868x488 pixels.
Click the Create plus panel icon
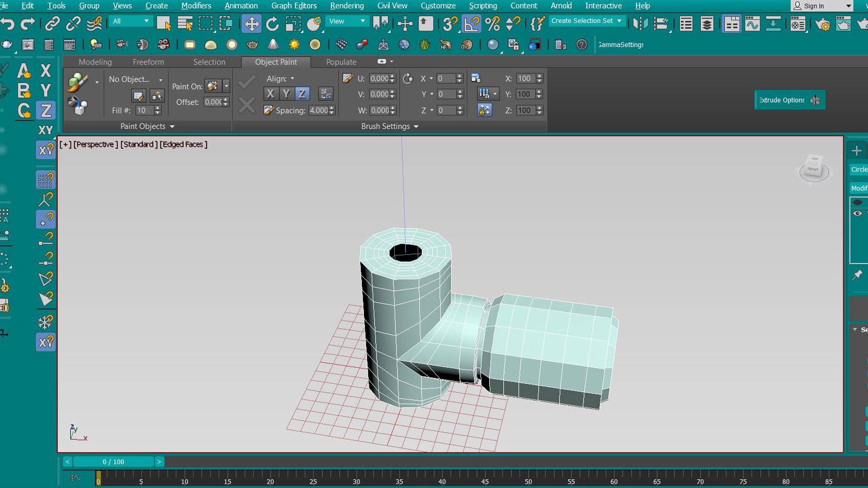pyautogui.click(x=857, y=150)
